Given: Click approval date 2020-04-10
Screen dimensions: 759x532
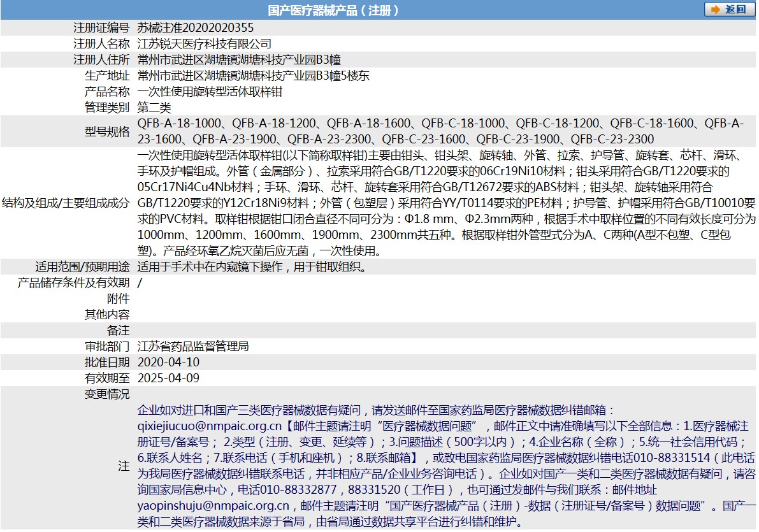Looking at the screenshot, I should 168,363.
